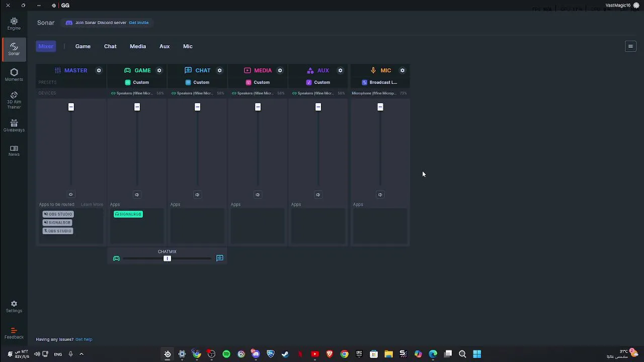Image resolution: width=644 pixels, height=362 pixels.
Task: Choose MIC input device Microphone
Action: [379, 93]
